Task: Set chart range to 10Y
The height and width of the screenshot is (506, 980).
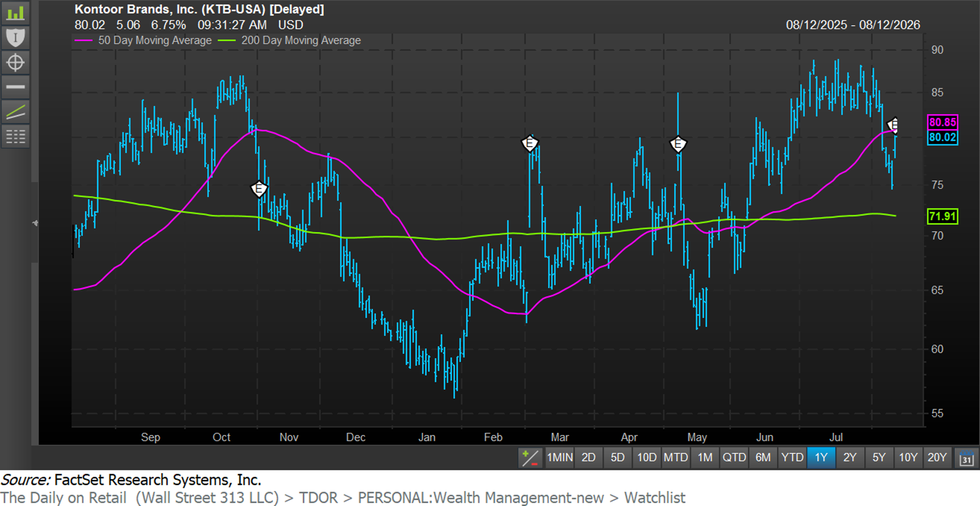Action: (x=908, y=458)
